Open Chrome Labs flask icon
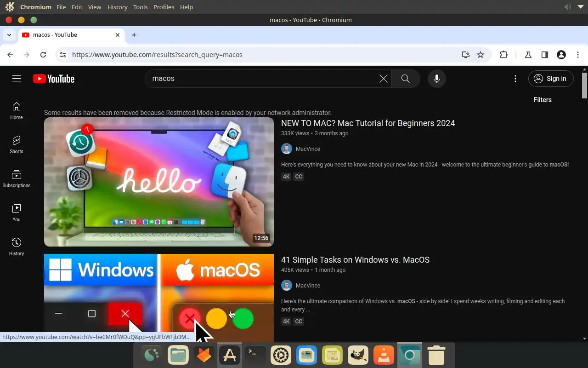 tap(528, 55)
